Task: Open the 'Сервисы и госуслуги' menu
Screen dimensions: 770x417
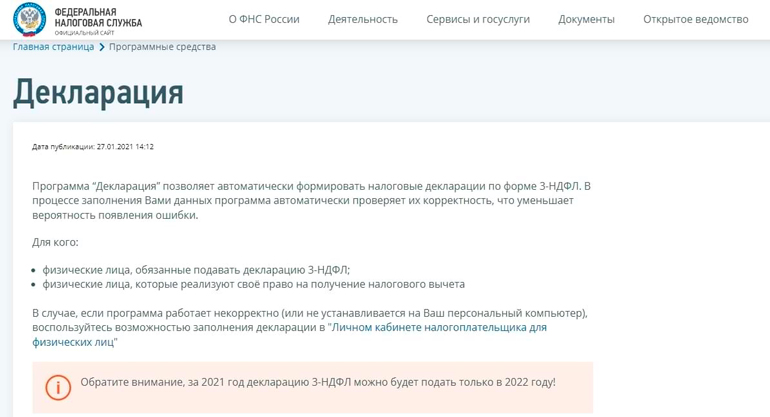Action: (478, 19)
